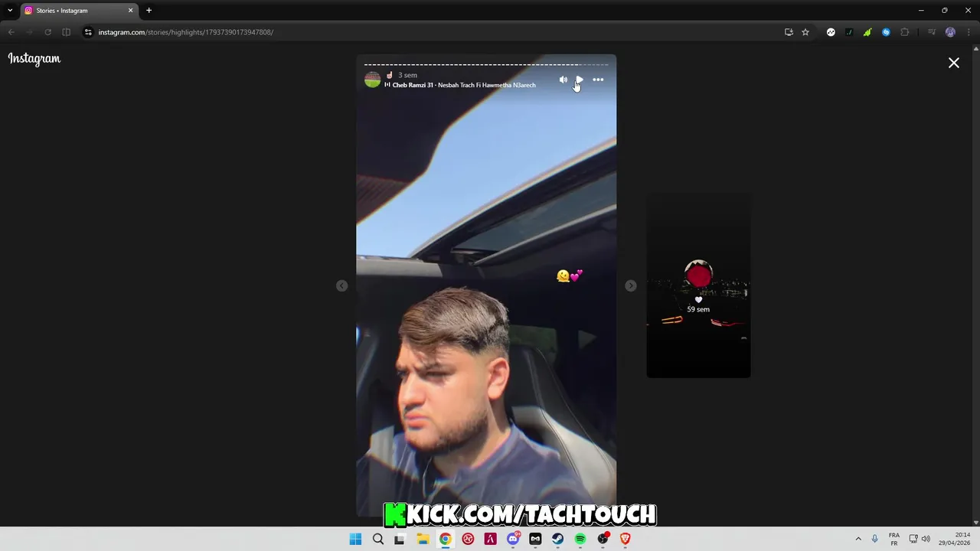Viewport: 980px width, 551px height.
Task: Switch to Google Chrome on the taskbar
Action: (x=445, y=540)
